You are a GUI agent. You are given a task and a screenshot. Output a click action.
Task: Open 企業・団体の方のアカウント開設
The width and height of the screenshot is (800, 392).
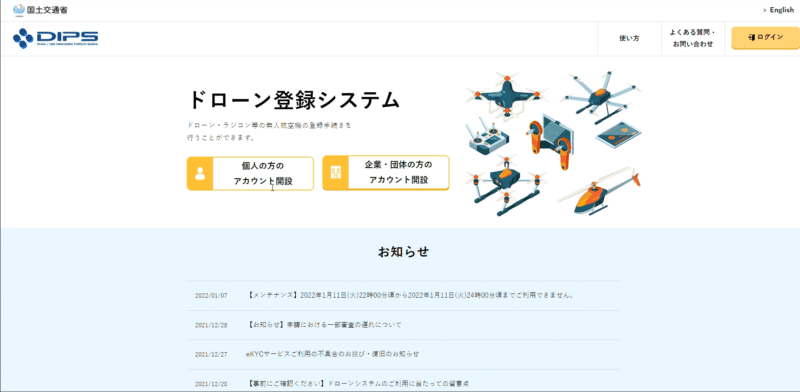(x=386, y=173)
